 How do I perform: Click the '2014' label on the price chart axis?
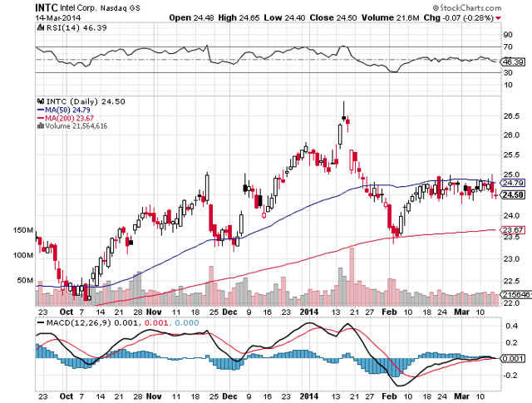click(x=309, y=312)
